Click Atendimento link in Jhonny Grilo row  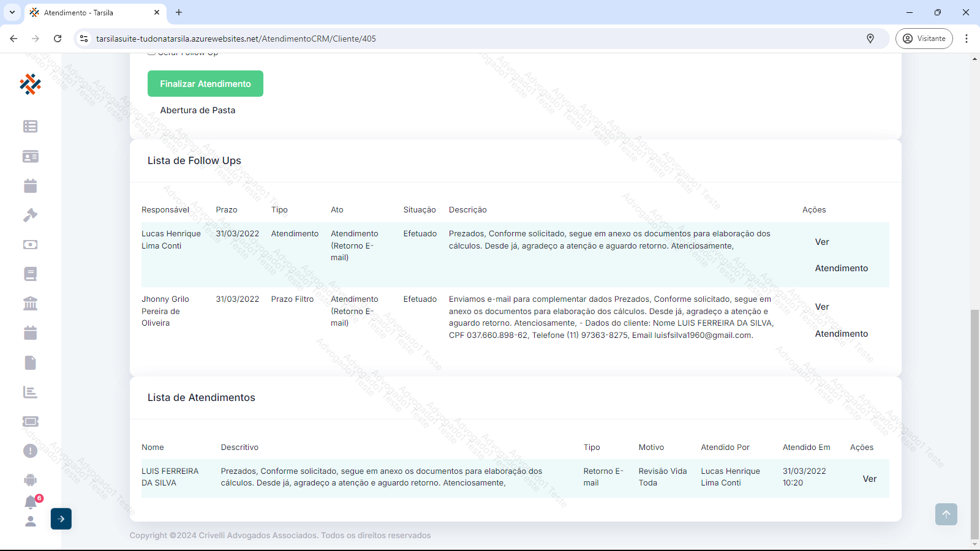click(x=841, y=334)
